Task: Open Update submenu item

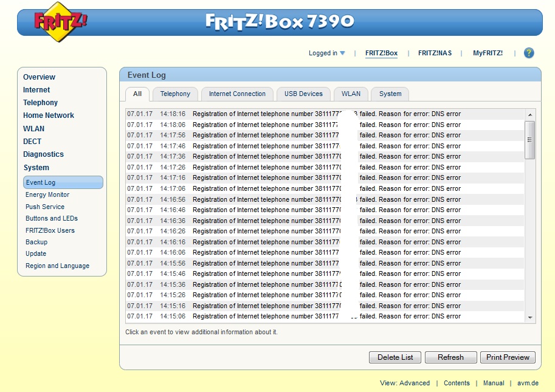Action: 36,253
